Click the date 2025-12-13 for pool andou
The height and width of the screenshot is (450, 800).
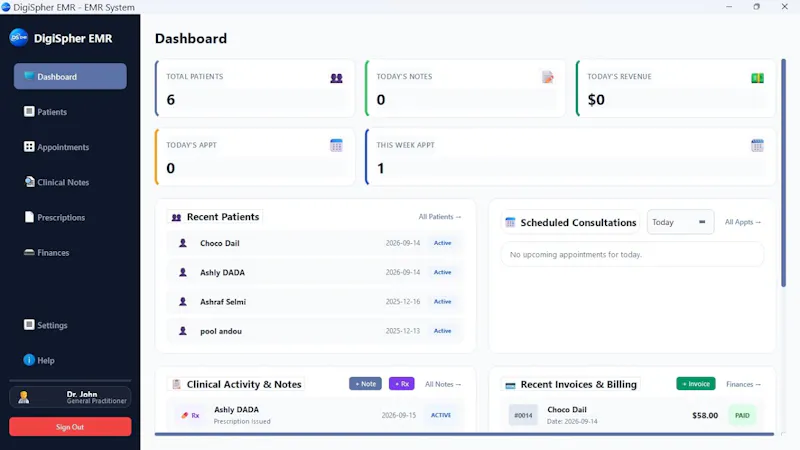(x=403, y=331)
